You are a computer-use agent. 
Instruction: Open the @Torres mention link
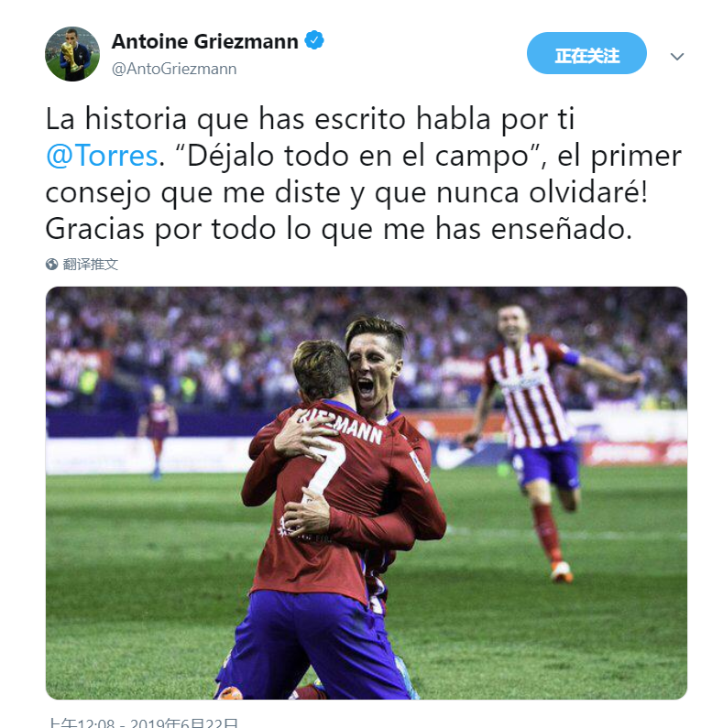click(102, 156)
